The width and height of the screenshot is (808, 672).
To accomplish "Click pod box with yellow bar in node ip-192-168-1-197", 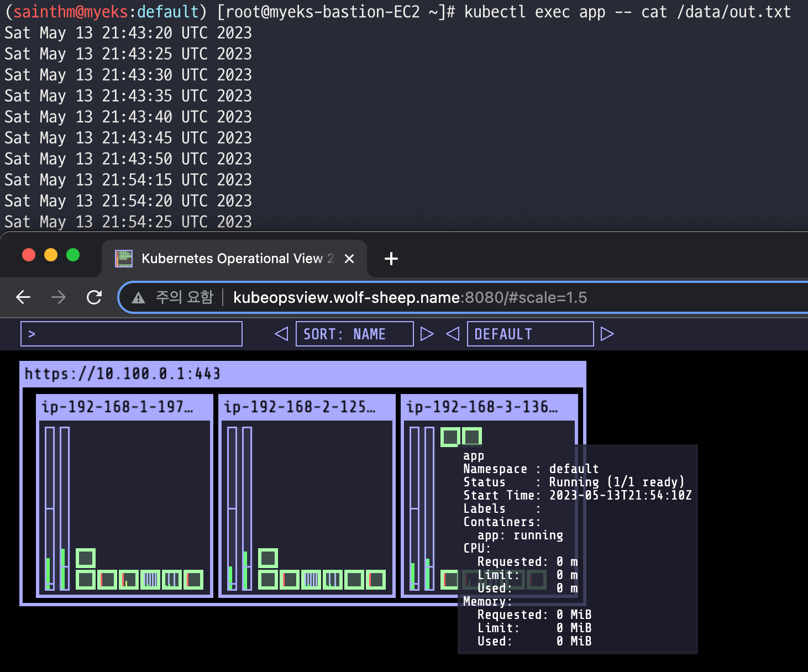I will [x=129, y=580].
